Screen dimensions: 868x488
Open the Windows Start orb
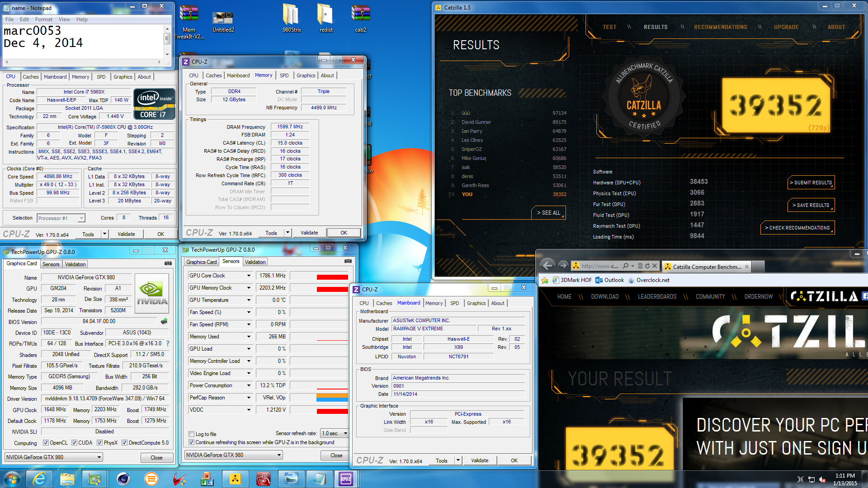click(x=11, y=479)
